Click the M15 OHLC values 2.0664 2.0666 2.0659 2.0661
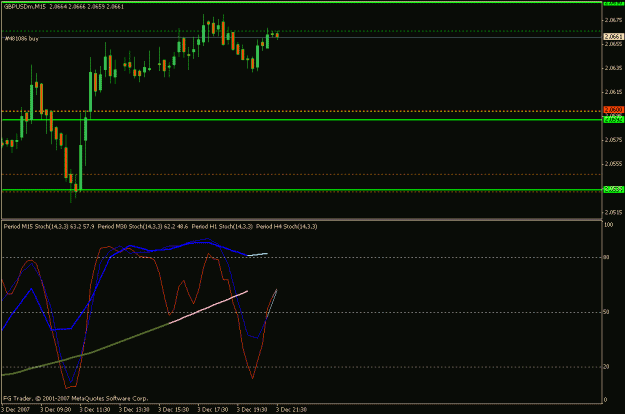Viewport: 625px width, 414px height. pos(86,7)
